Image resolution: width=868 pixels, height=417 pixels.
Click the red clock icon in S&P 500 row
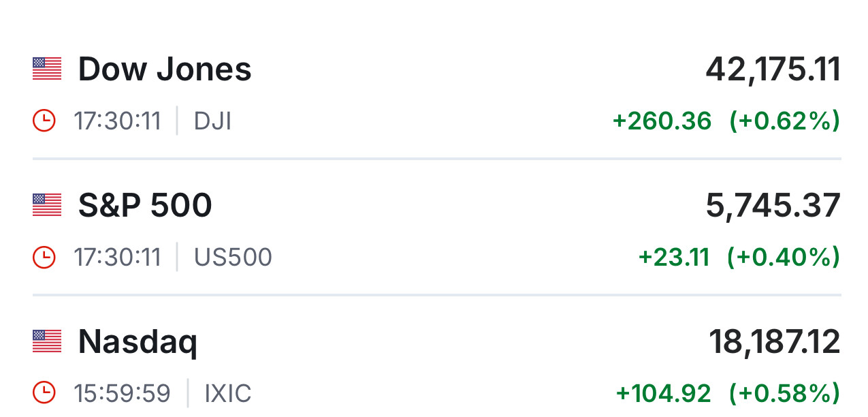coord(44,258)
